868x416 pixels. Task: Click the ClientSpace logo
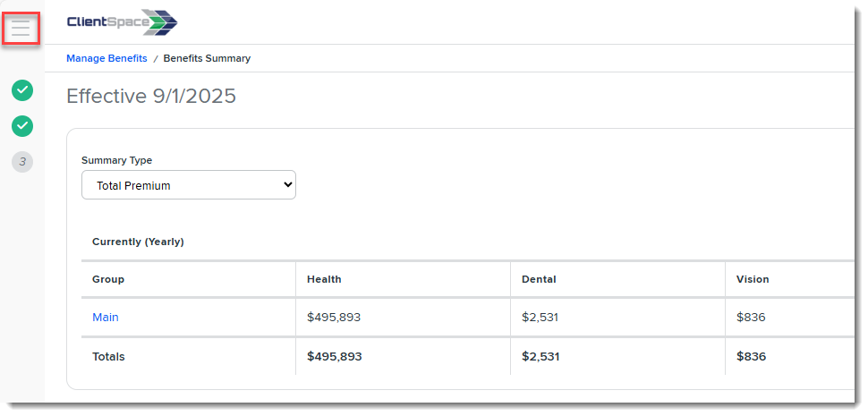pos(122,22)
